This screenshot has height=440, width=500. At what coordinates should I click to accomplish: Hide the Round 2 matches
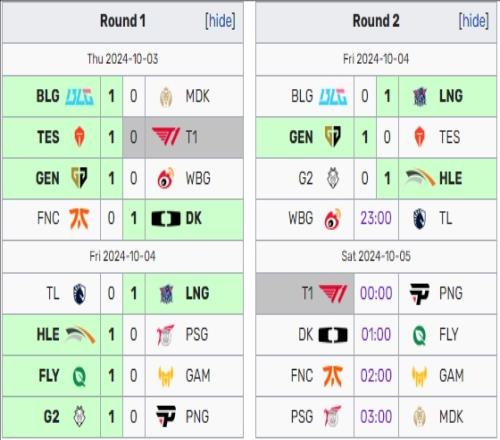(474, 21)
